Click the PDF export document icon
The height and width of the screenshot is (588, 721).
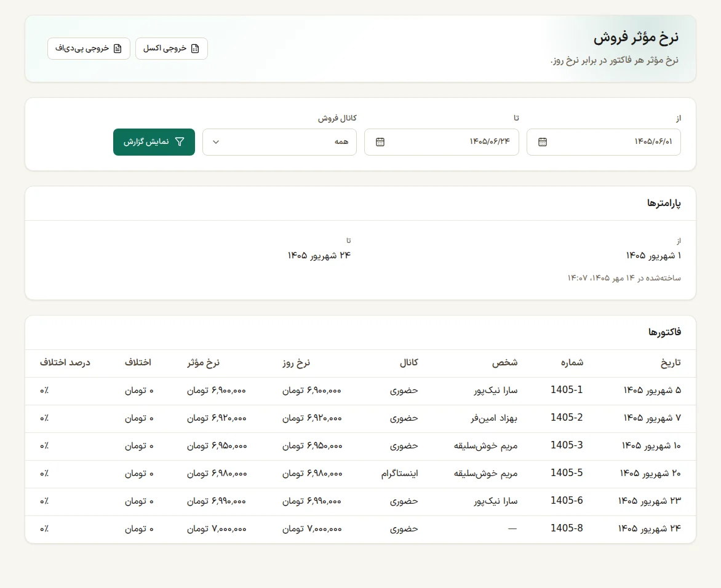[x=118, y=49]
